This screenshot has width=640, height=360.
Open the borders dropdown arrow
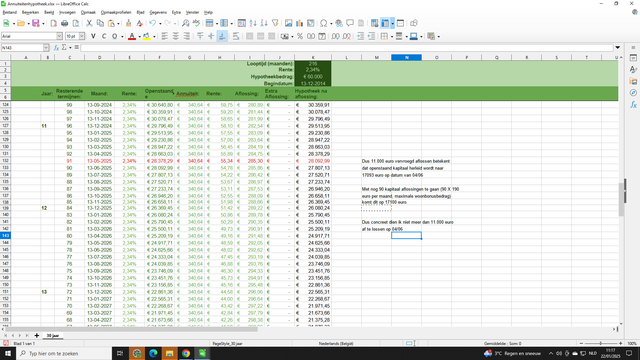point(391,36)
